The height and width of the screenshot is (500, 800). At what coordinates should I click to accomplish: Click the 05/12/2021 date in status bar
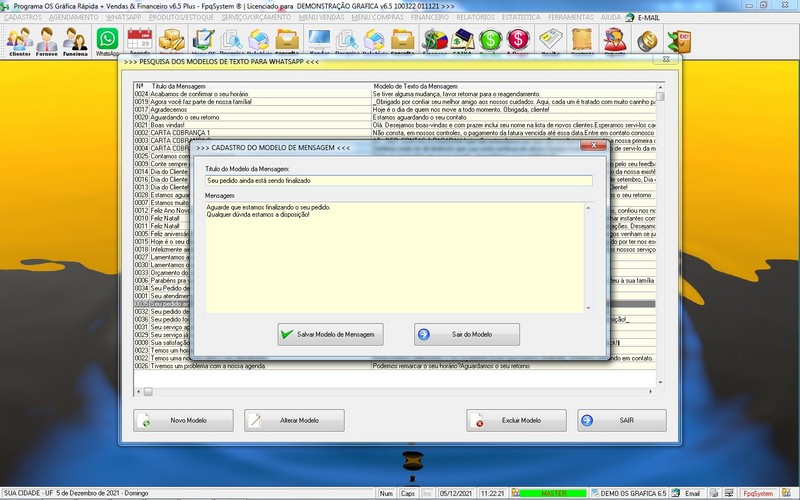click(x=456, y=493)
